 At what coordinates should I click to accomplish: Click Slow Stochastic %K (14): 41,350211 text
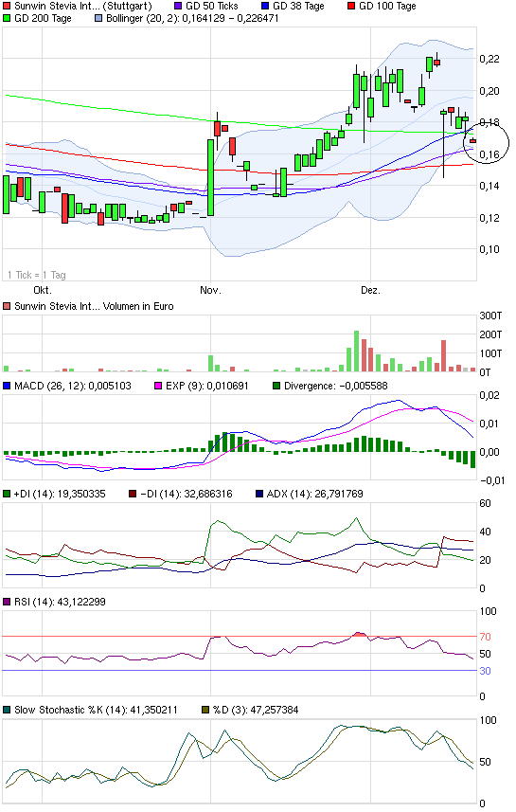tap(96, 710)
